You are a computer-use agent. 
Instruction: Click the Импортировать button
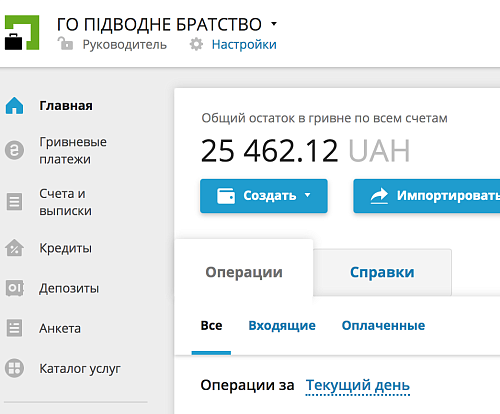pyautogui.click(x=427, y=196)
